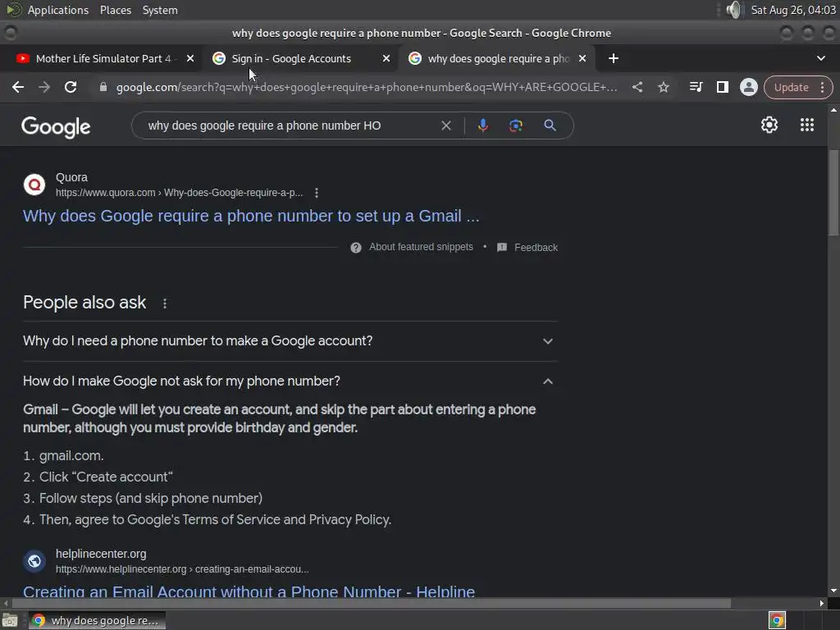The height and width of the screenshot is (630, 840).
Task: Select the why does google require tab
Action: (491, 58)
